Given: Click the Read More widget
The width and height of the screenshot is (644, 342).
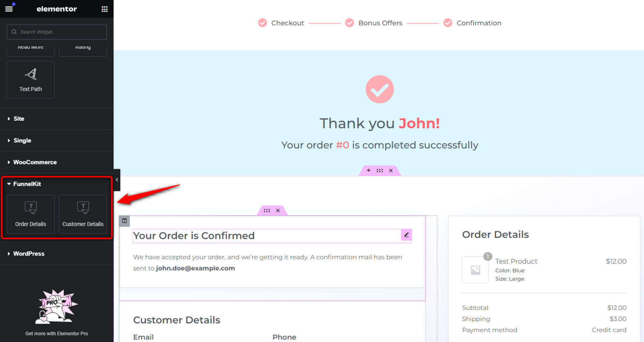Looking at the screenshot, I should pyautogui.click(x=30, y=47).
